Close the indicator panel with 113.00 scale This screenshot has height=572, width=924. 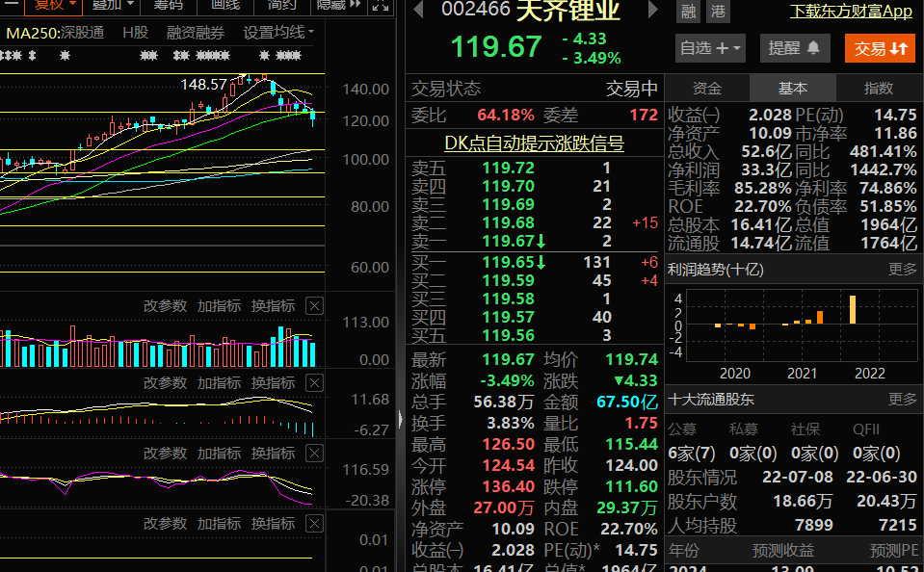[x=315, y=305]
